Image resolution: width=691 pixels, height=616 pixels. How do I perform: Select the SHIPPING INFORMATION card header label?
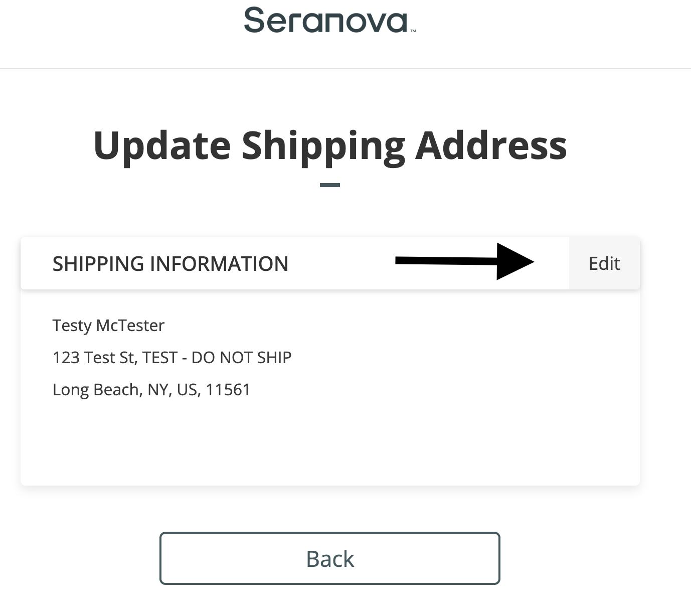(x=170, y=264)
